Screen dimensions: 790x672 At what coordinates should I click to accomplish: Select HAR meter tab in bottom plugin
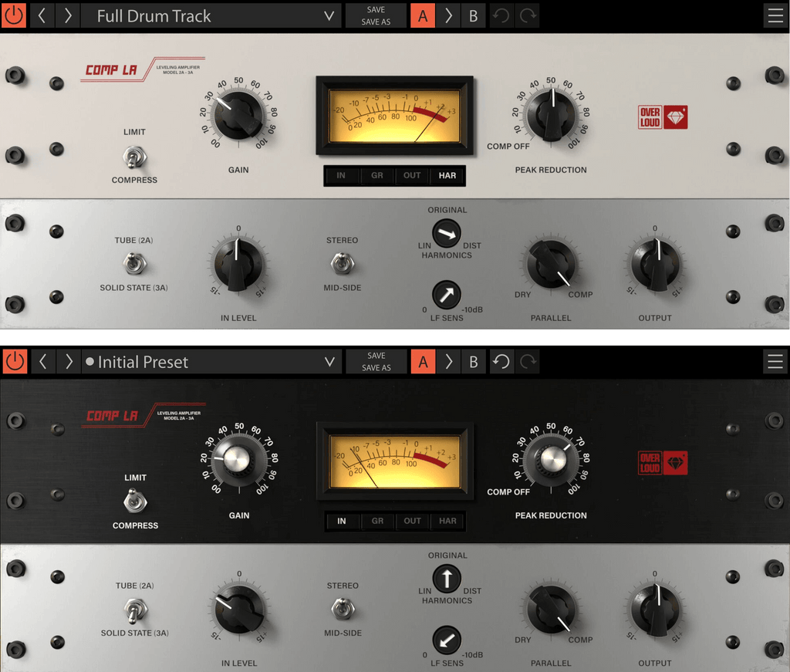point(447,521)
